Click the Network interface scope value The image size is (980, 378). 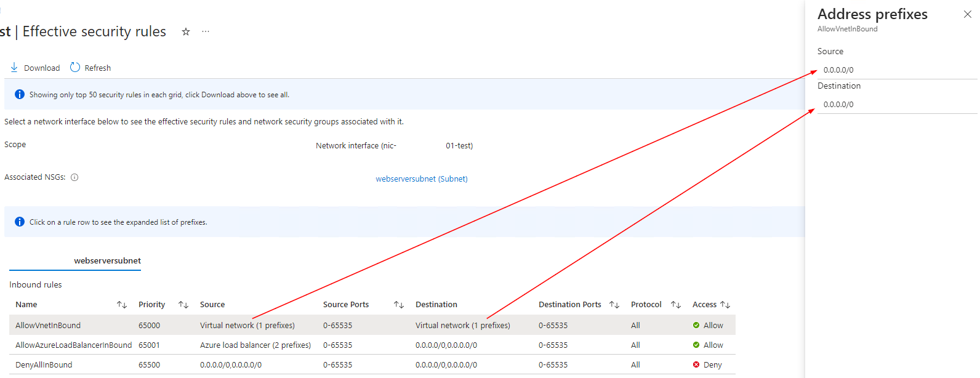[x=395, y=146]
